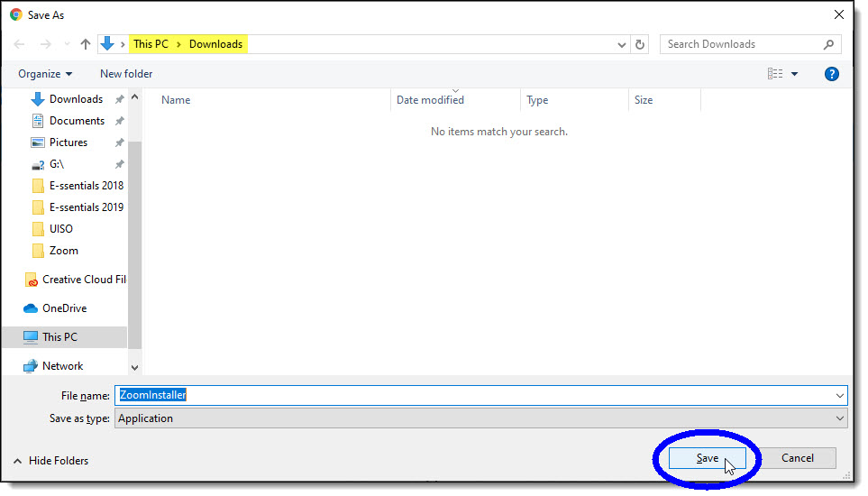Screen dimensions: 868x496
Task: Sort by the Date modified column
Action: [430, 100]
